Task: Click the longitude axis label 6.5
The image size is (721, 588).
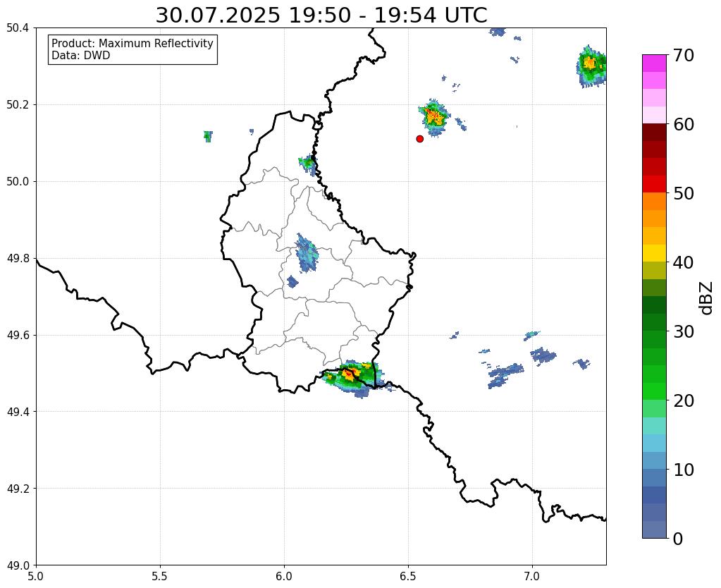Action: coord(408,576)
